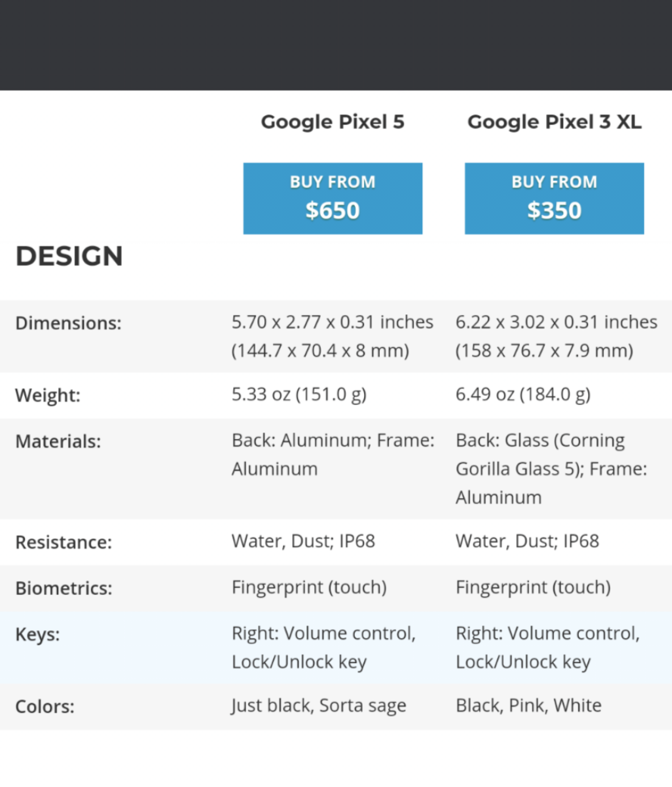Click the highlighted Keys row label

[x=38, y=634]
